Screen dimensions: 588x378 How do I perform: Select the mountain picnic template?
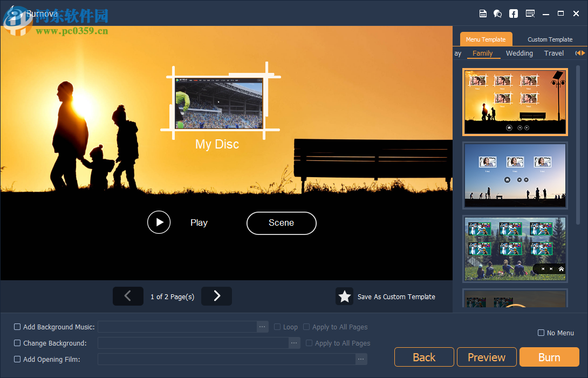pyautogui.click(x=515, y=249)
